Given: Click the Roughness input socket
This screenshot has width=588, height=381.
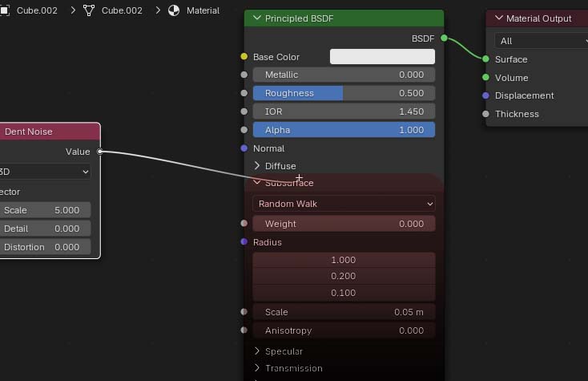Looking at the screenshot, I should click(244, 93).
